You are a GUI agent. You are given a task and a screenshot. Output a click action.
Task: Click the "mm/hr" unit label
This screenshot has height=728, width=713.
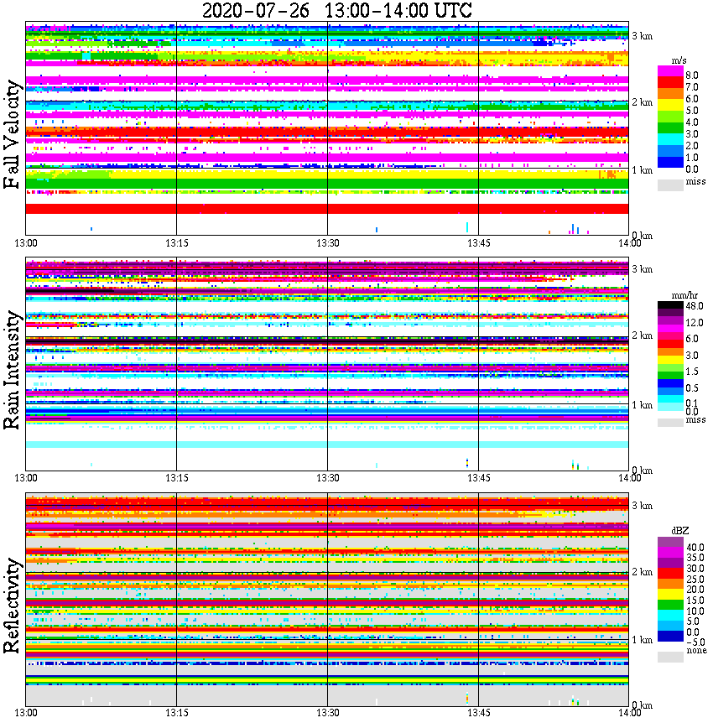[x=684, y=295]
